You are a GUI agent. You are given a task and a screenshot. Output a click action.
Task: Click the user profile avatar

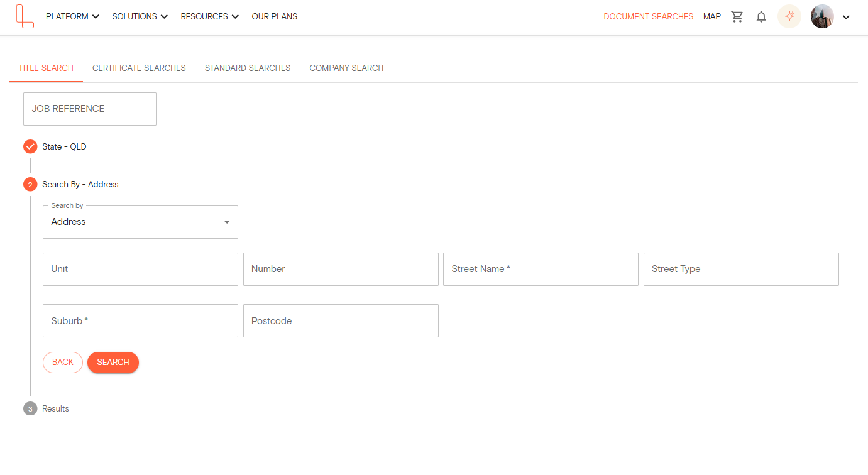click(822, 16)
